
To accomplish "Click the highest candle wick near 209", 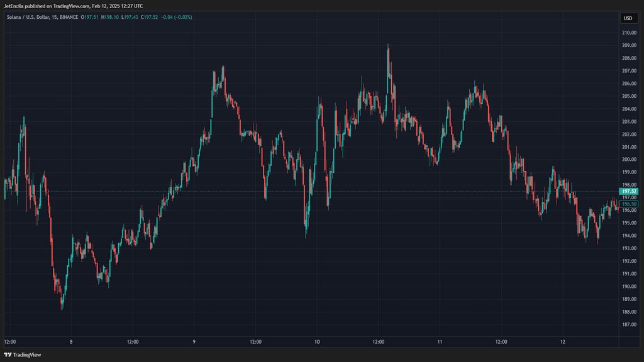I will click(x=388, y=47).
